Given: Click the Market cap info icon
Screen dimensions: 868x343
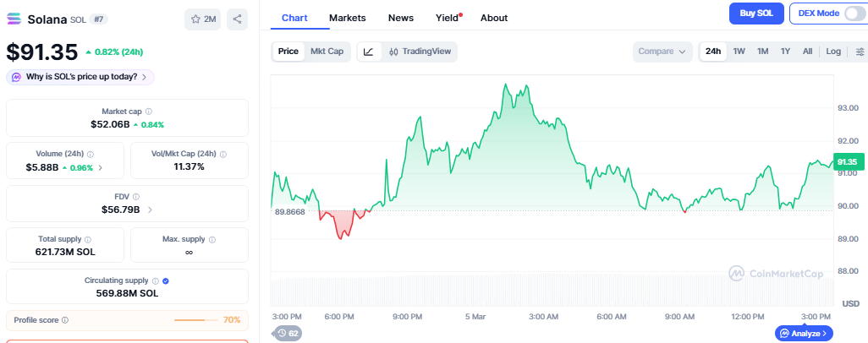Looking at the screenshot, I should [x=149, y=112].
